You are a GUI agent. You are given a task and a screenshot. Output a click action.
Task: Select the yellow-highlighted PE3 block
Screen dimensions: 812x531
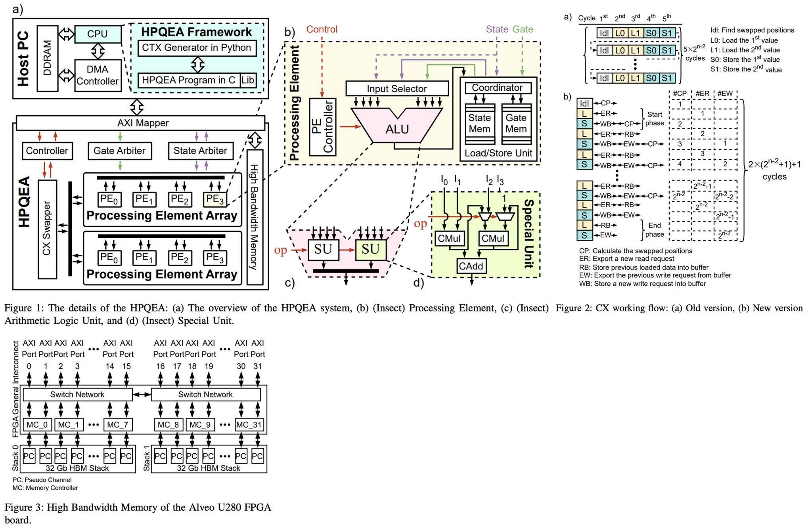tap(215, 199)
